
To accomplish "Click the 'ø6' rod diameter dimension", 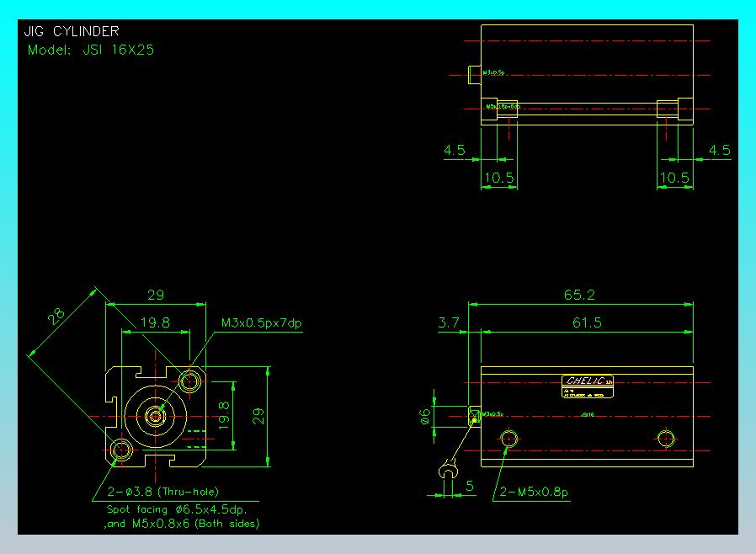I will [425, 417].
